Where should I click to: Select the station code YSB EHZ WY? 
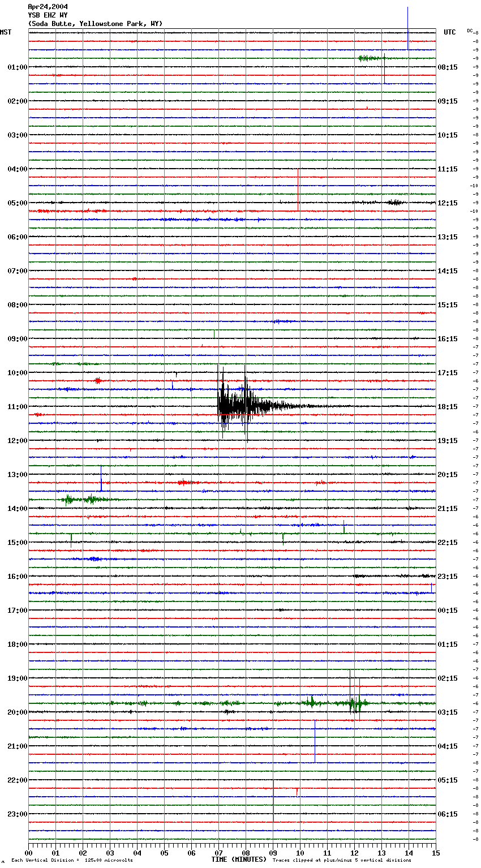click(x=48, y=15)
